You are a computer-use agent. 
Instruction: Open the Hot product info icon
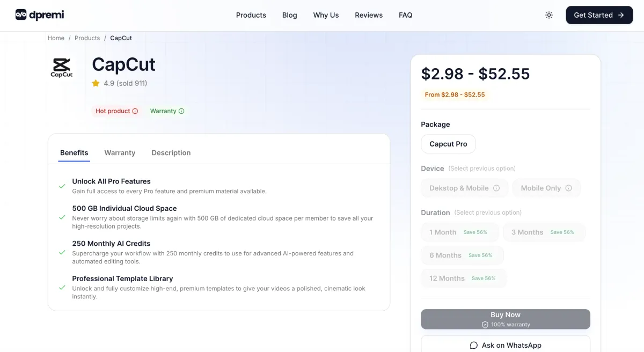coord(136,111)
